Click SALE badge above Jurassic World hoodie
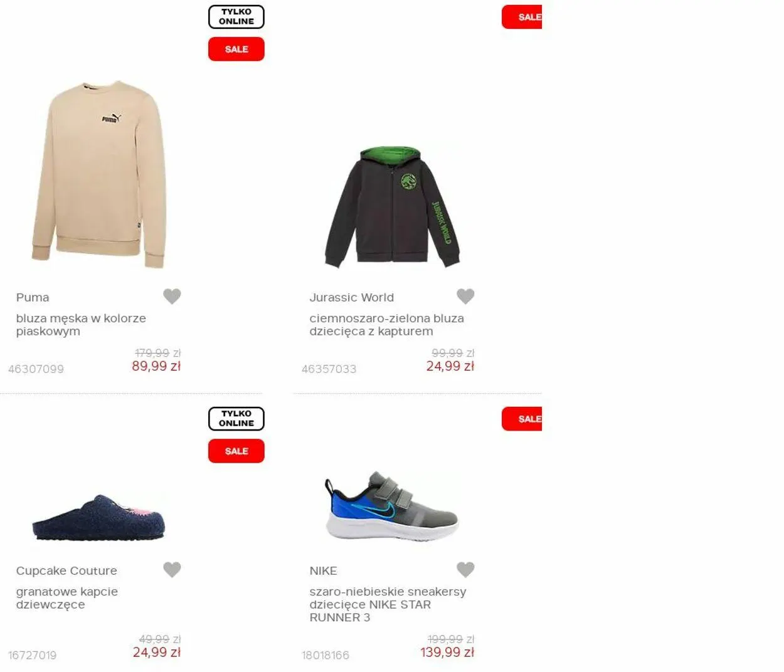 tap(522, 17)
